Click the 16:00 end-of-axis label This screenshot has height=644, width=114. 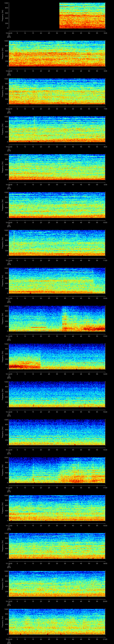click(x=105, y=450)
